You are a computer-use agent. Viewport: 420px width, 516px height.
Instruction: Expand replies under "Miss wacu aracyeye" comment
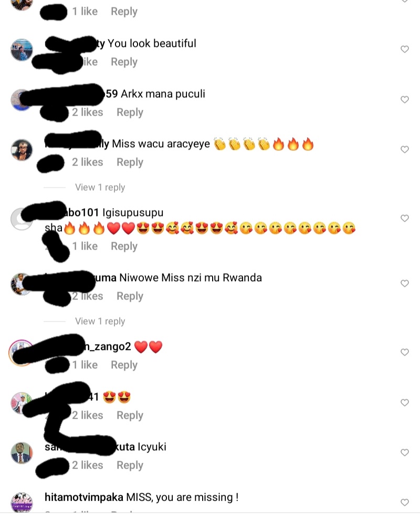pyautogui.click(x=100, y=187)
